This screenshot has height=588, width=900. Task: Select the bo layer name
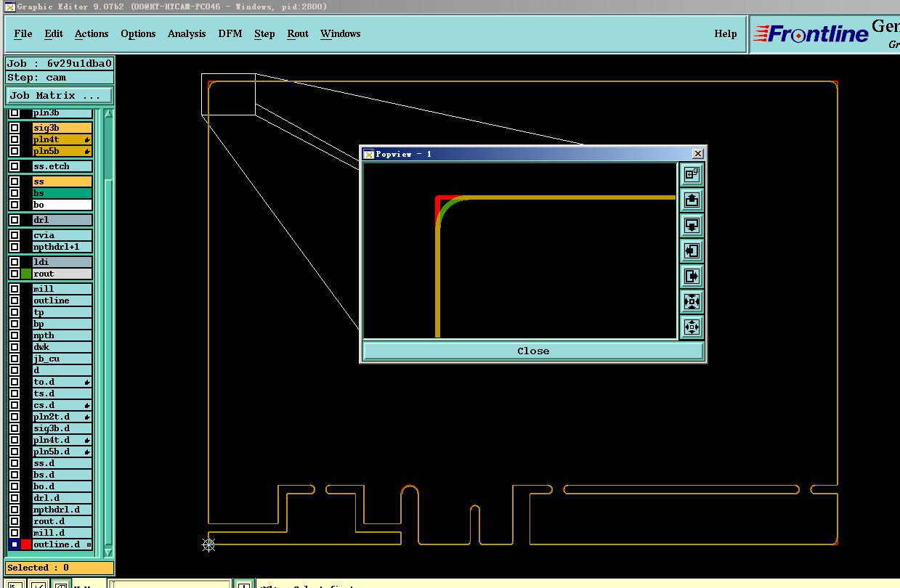62,205
